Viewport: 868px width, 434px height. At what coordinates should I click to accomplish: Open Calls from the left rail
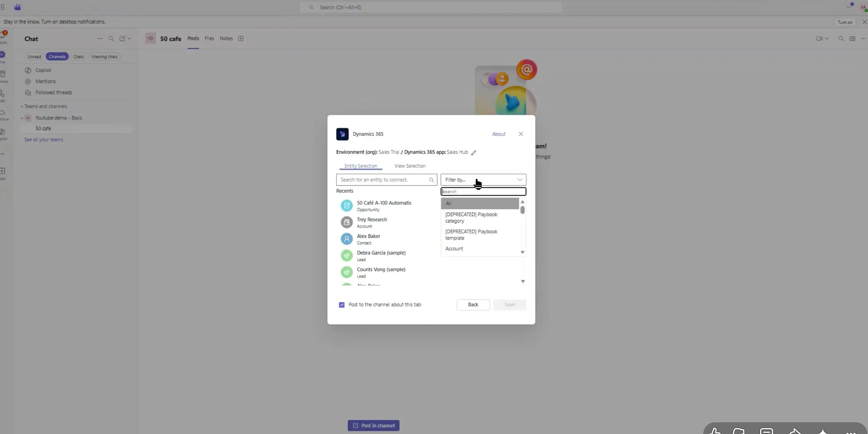click(x=3, y=95)
